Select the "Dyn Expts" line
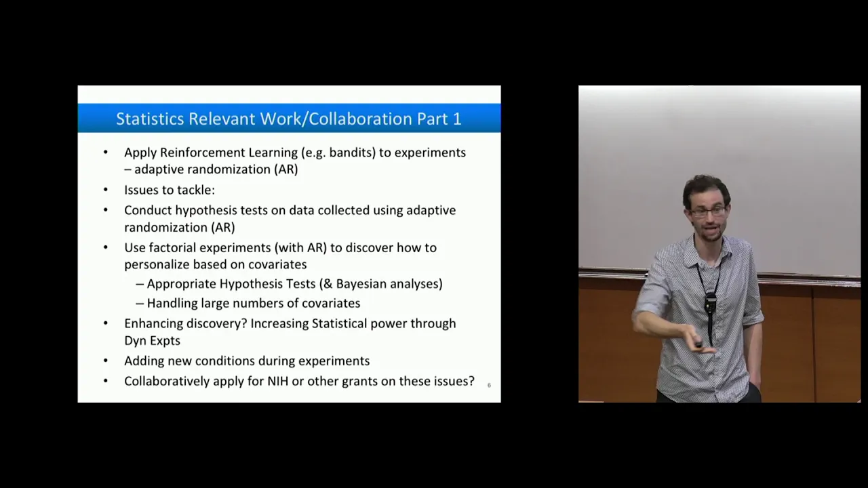This screenshot has width=868, height=488. click(x=152, y=340)
